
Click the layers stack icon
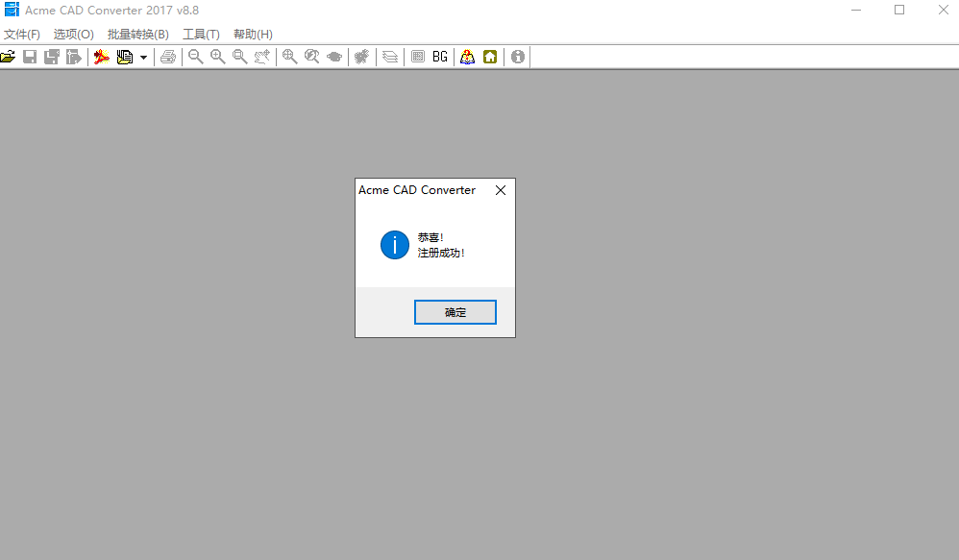[389, 57]
